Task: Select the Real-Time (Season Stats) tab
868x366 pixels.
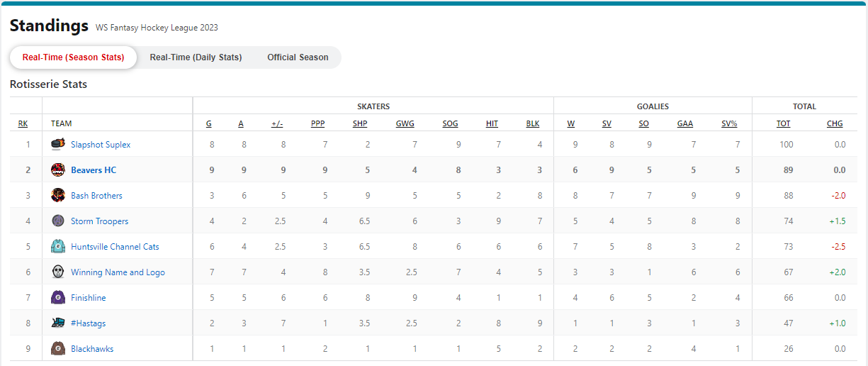Action: point(73,57)
